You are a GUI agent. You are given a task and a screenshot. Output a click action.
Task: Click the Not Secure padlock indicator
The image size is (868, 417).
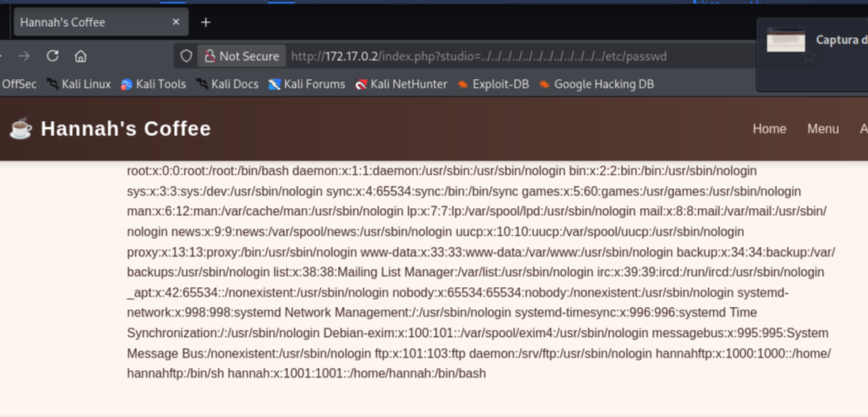click(242, 56)
